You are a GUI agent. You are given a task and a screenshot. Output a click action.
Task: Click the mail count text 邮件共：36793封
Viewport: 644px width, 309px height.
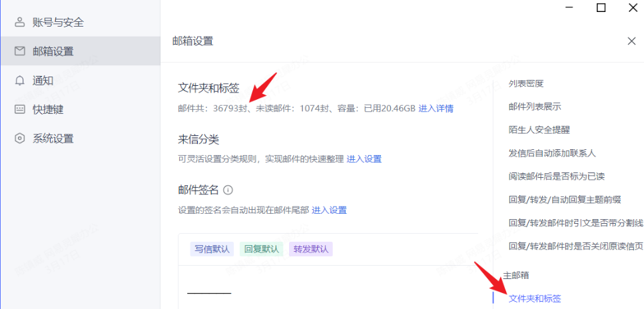212,109
